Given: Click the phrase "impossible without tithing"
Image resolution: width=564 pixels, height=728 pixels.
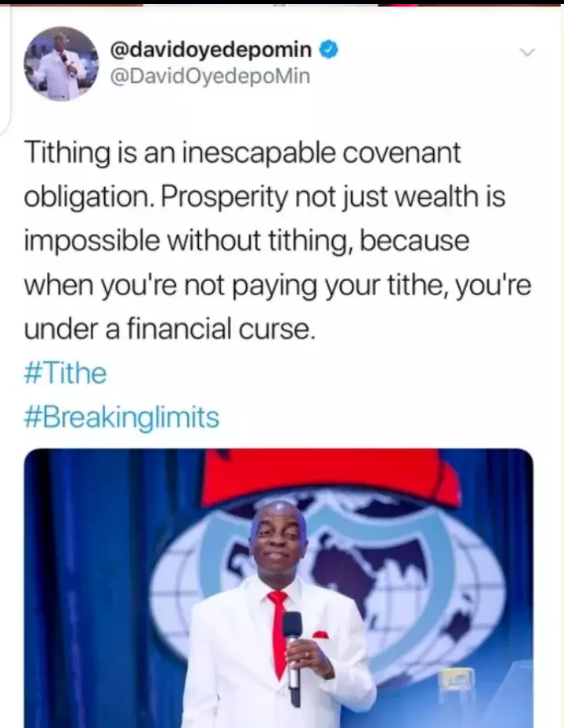Looking at the screenshot, I should [186, 240].
